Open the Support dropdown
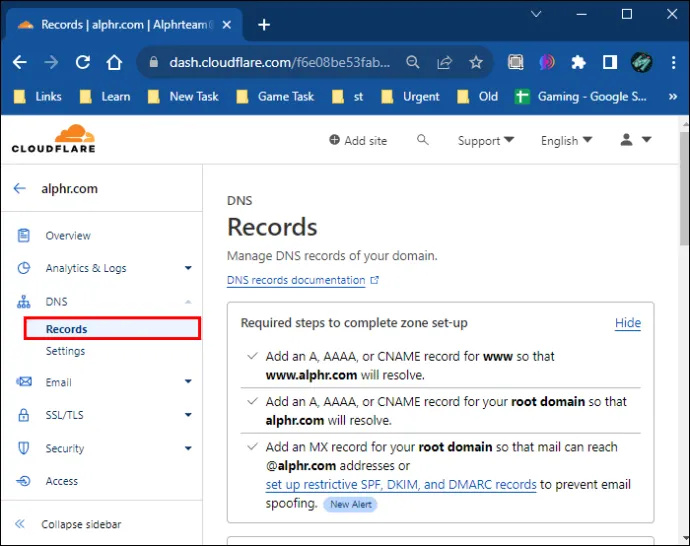Screen dimensions: 690x546 tap(486, 141)
